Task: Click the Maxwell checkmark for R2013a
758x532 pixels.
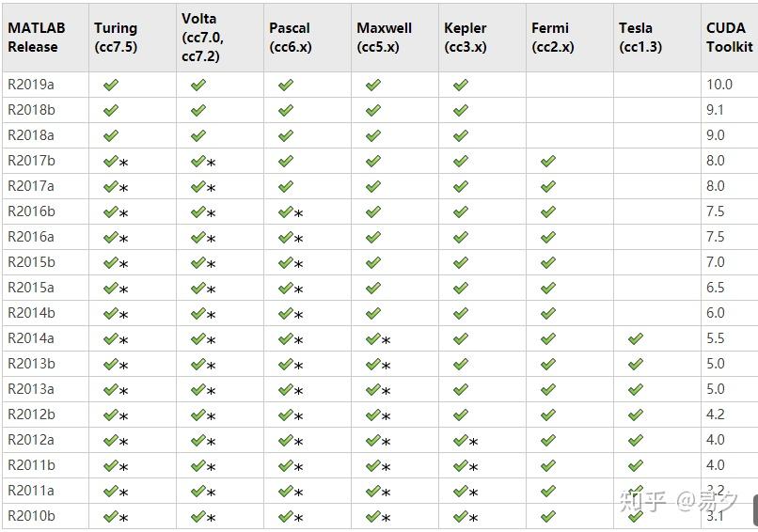Action: coord(373,389)
